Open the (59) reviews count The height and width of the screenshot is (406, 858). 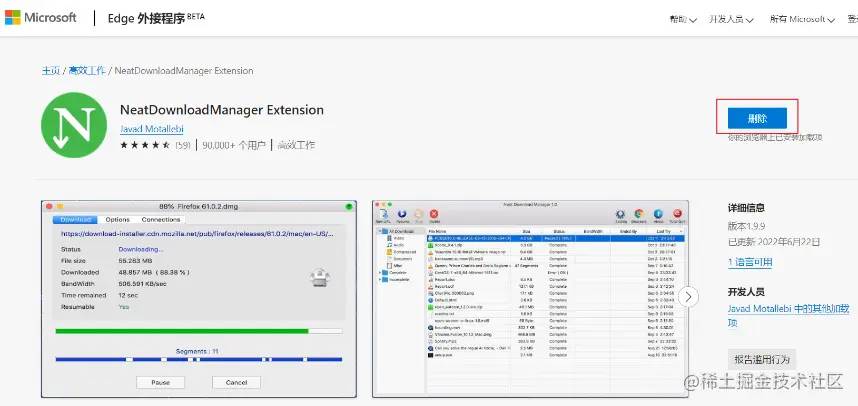pyautogui.click(x=183, y=145)
